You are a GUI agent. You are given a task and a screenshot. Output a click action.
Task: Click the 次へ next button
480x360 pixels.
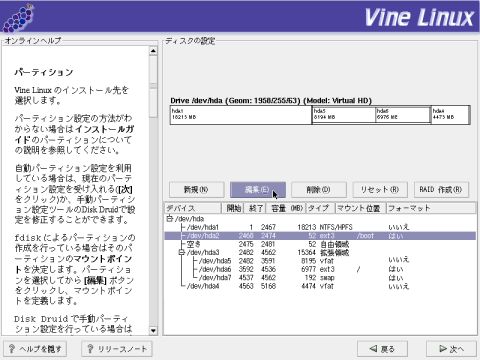pos(451,349)
